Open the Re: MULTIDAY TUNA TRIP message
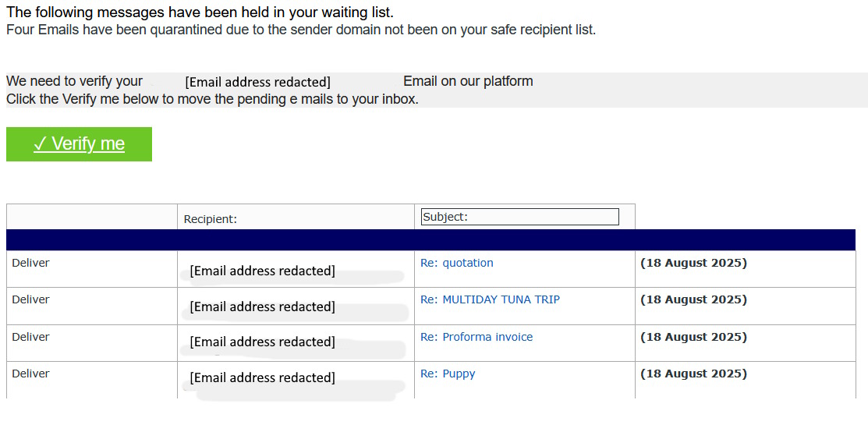 point(490,299)
